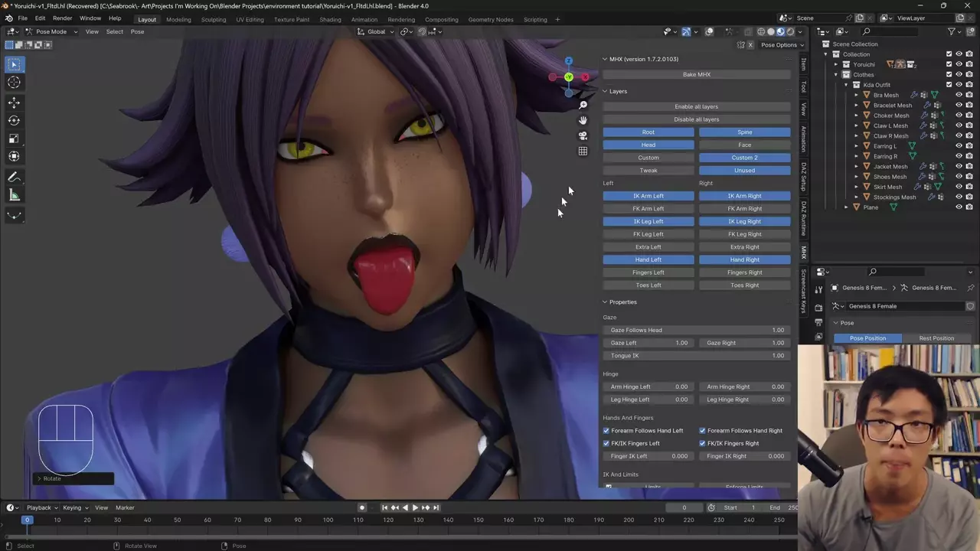The height and width of the screenshot is (551, 980).
Task: Select the Cursor tool in left toolbar
Action: [x=14, y=83]
